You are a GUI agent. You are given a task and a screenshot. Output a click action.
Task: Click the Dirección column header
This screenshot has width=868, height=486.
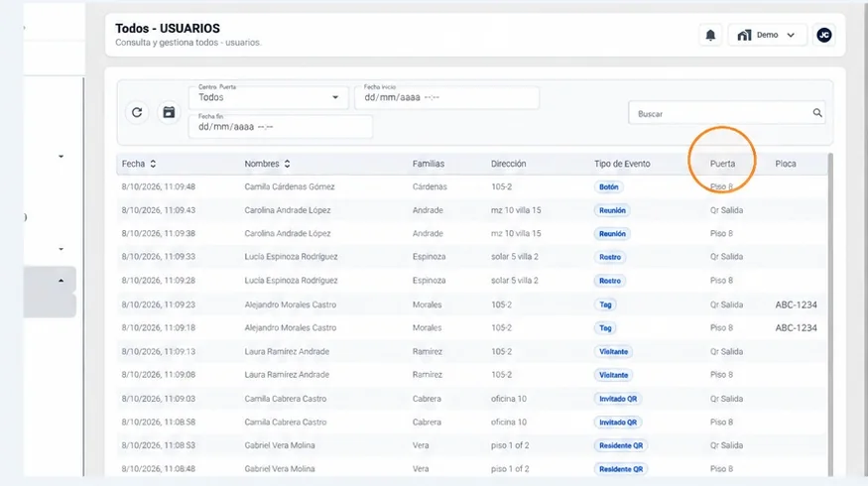pyautogui.click(x=508, y=164)
